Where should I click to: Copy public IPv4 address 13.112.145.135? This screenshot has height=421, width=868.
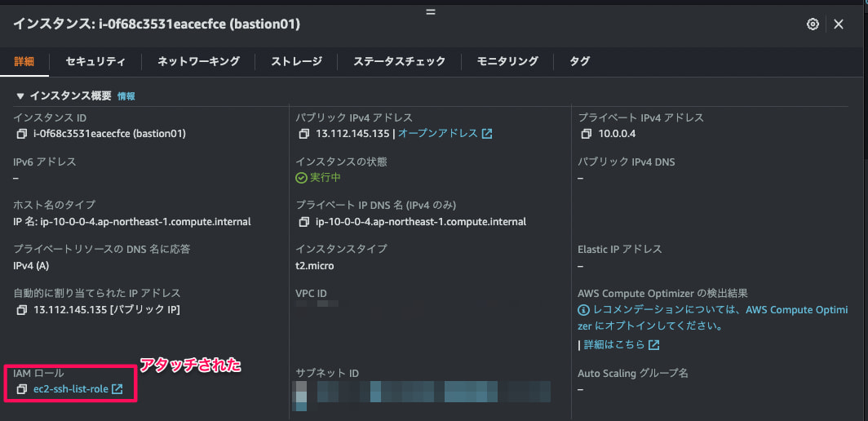(x=304, y=134)
